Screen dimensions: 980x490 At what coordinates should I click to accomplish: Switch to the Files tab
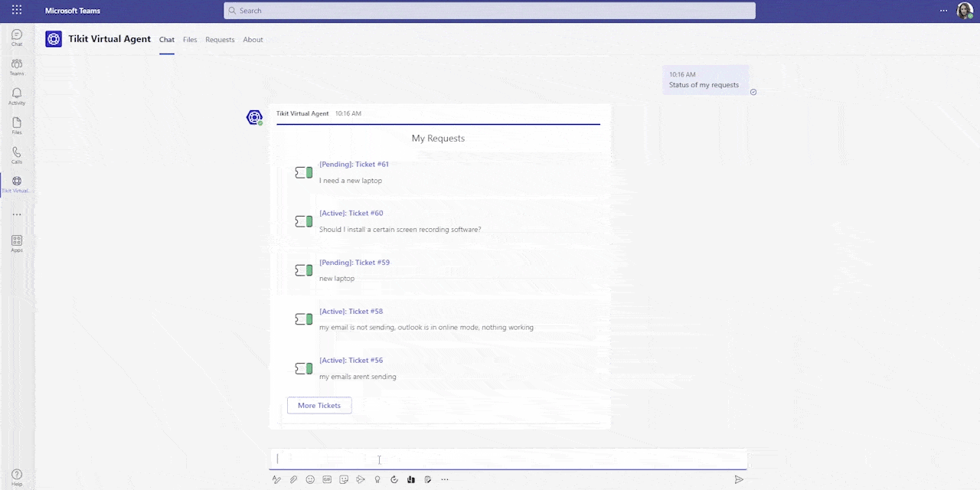tap(190, 40)
